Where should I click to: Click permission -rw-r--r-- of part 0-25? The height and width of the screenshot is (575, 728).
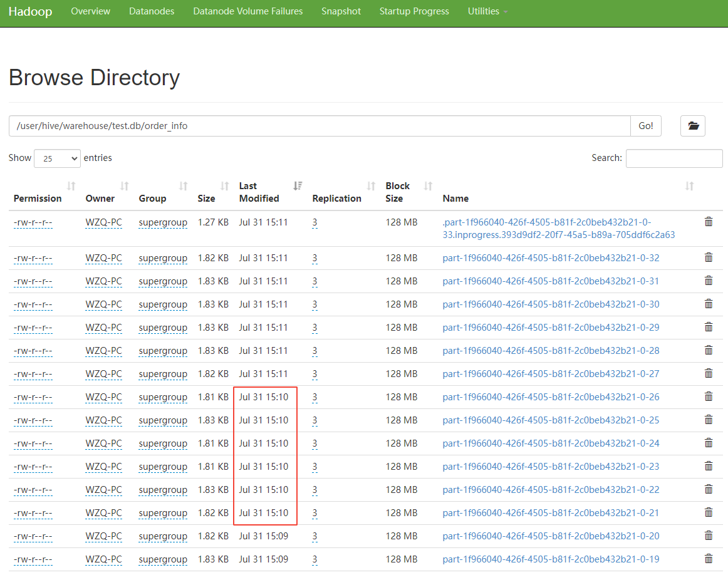tap(33, 420)
